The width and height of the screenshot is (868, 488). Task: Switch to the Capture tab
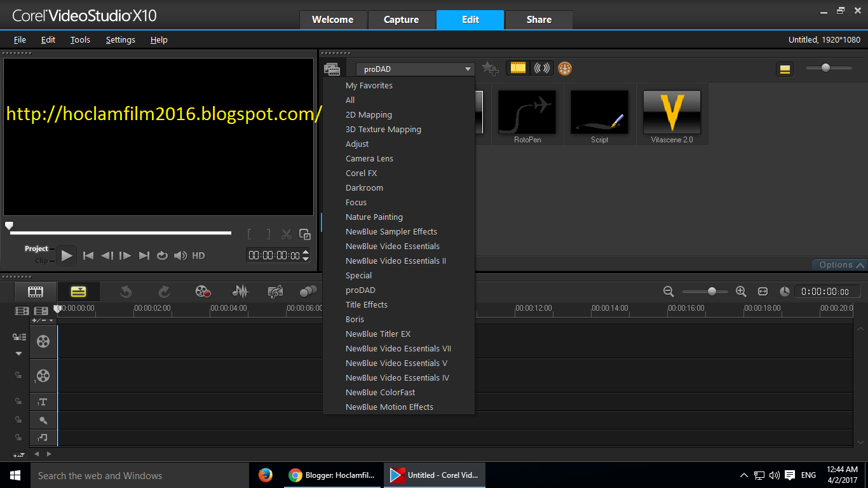(402, 20)
